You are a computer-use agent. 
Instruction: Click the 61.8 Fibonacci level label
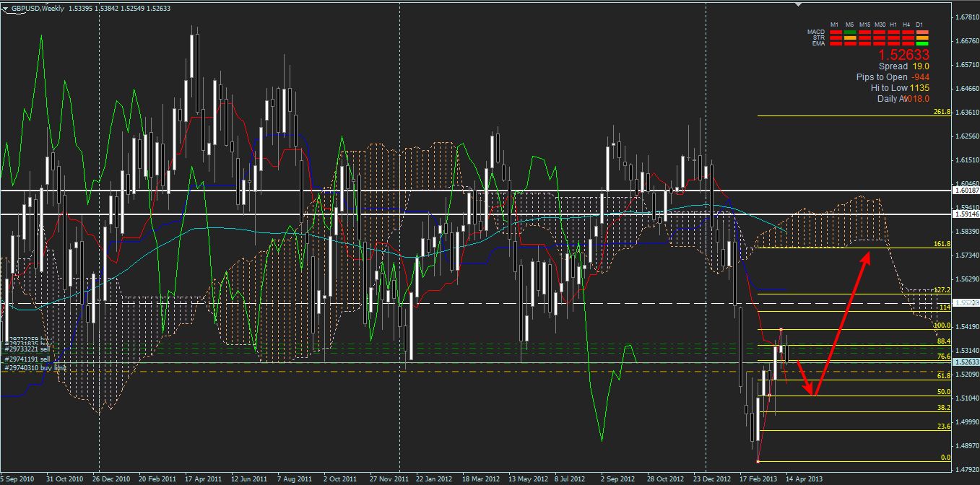click(x=943, y=376)
